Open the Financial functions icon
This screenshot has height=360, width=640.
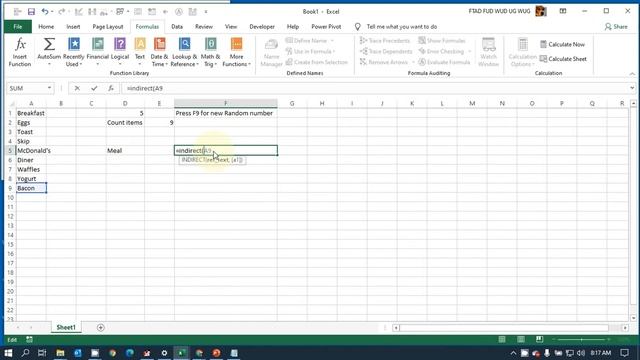point(98,44)
